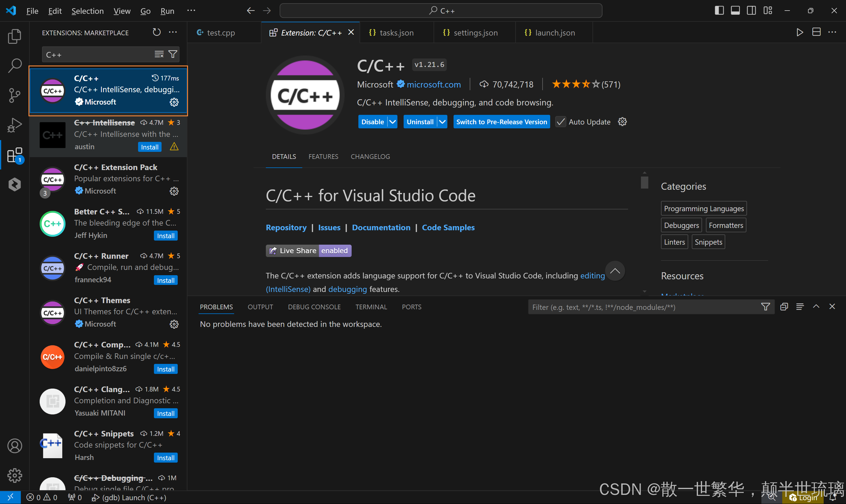Viewport: 846px width, 504px height.
Task: Open the File menu
Action: point(32,11)
